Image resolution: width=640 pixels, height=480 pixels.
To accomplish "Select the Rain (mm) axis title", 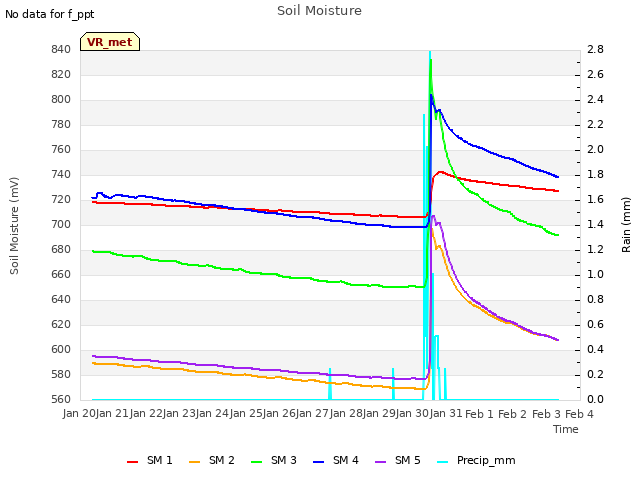I will (626, 225).
